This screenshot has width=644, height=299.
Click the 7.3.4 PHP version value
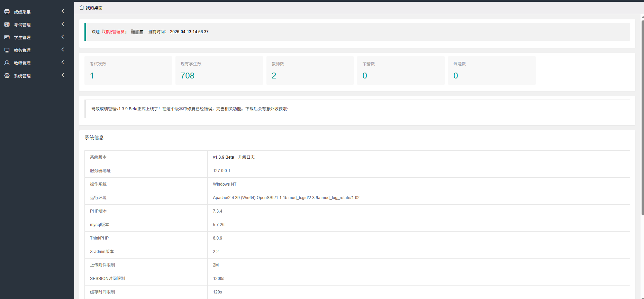click(218, 211)
